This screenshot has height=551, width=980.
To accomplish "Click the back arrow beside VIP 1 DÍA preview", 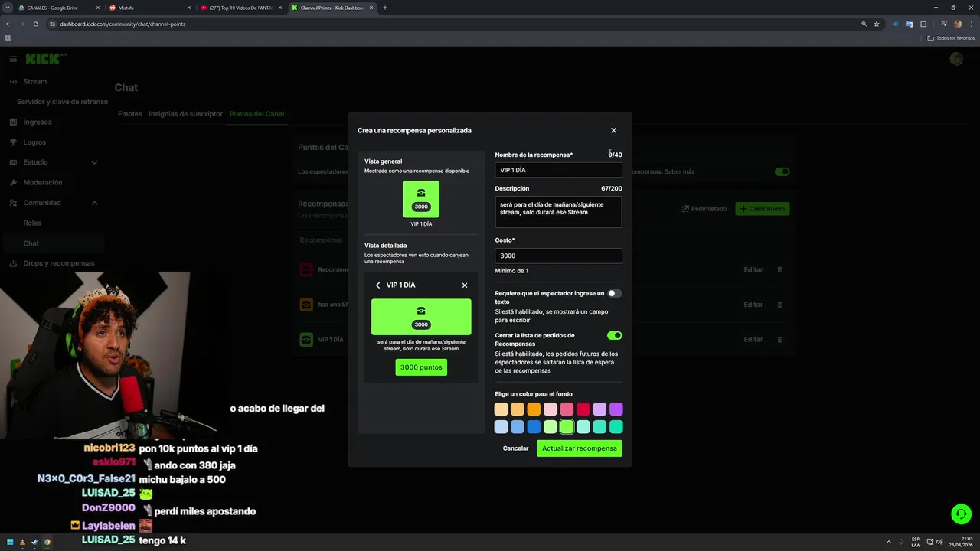I will coord(377,285).
